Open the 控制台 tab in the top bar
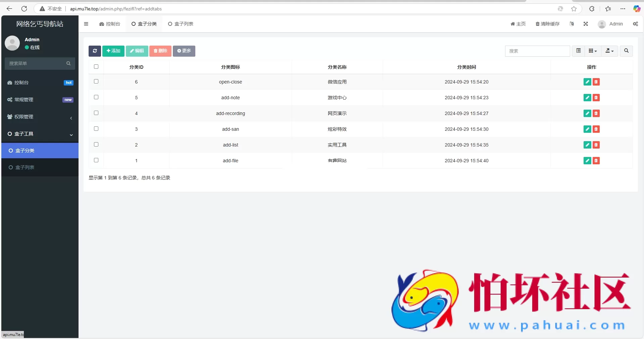Viewport: 644px width, 339px height. pos(109,24)
